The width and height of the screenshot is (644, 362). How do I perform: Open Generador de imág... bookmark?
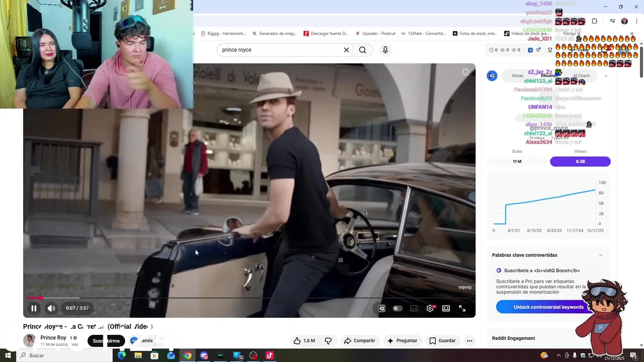pyautogui.click(x=274, y=34)
